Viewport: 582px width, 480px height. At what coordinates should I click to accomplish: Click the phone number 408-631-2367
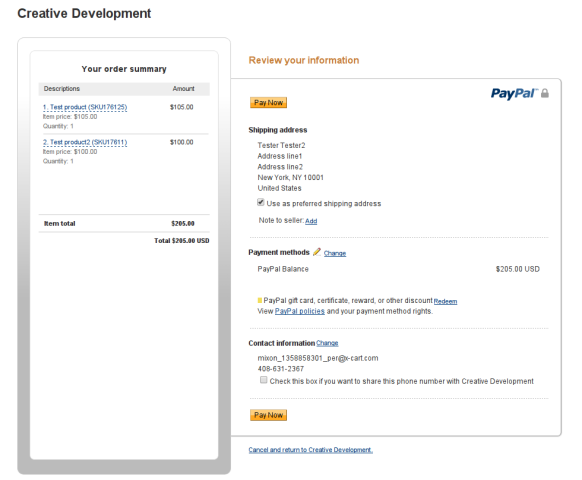(x=281, y=369)
